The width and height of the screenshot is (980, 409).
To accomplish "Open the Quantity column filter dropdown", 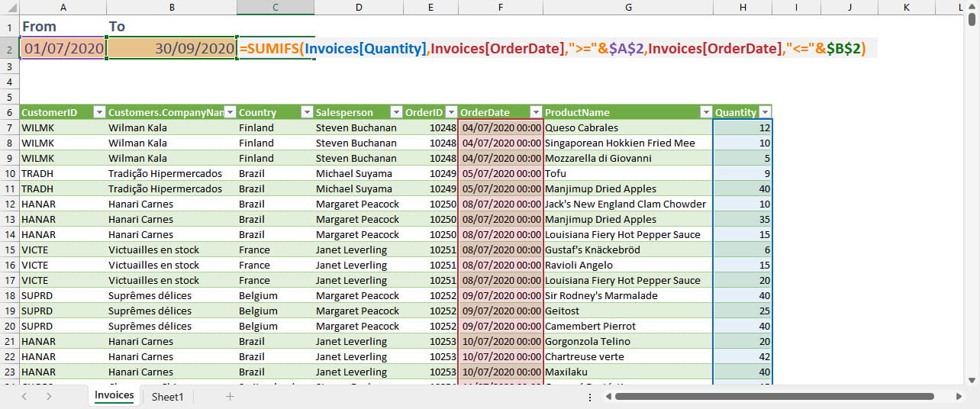I will pyautogui.click(x=764, y=112).
